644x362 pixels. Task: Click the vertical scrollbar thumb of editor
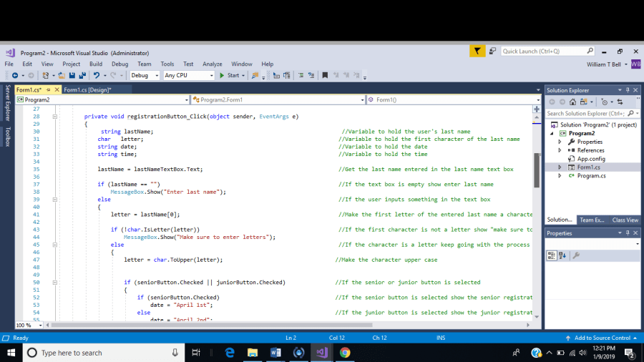(537, 170)
